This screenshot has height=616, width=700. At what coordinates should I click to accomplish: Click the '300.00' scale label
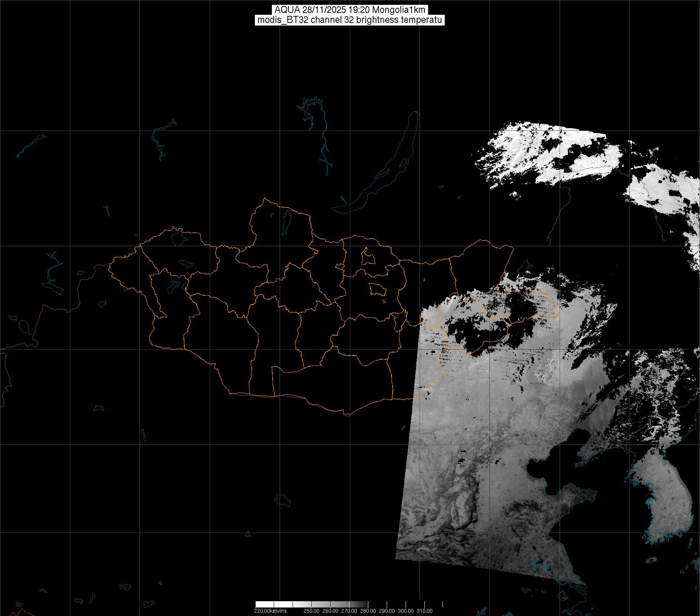point(406,611)
